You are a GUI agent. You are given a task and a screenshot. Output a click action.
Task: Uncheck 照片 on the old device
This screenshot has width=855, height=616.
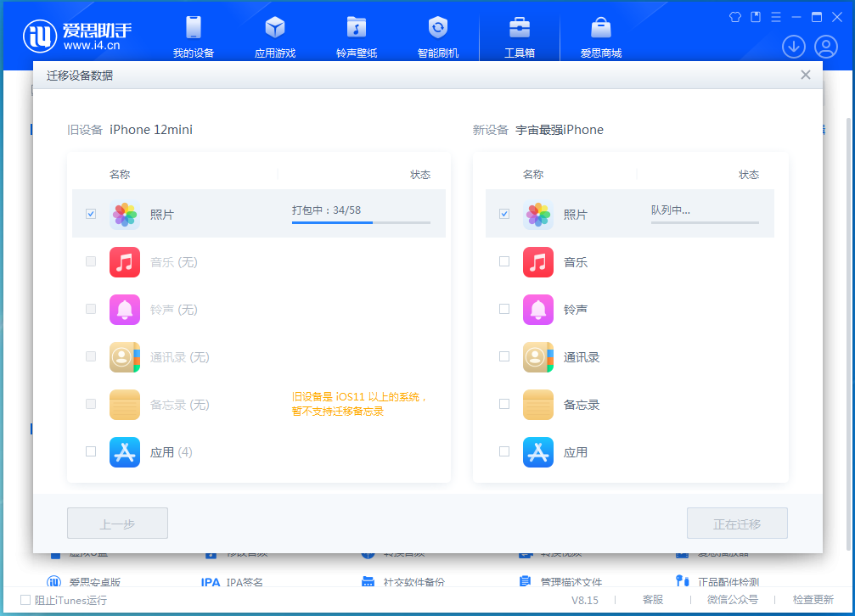[91, 214]
